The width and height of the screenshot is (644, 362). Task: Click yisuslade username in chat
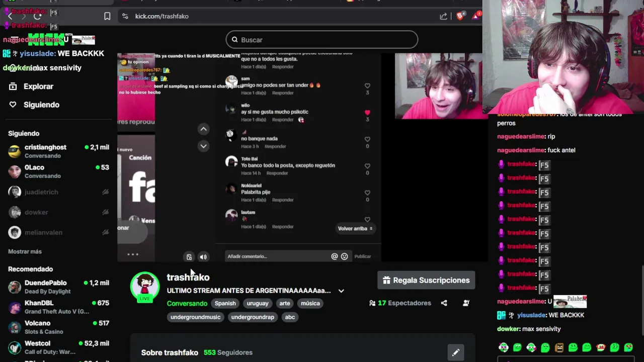tap(531, 315)
